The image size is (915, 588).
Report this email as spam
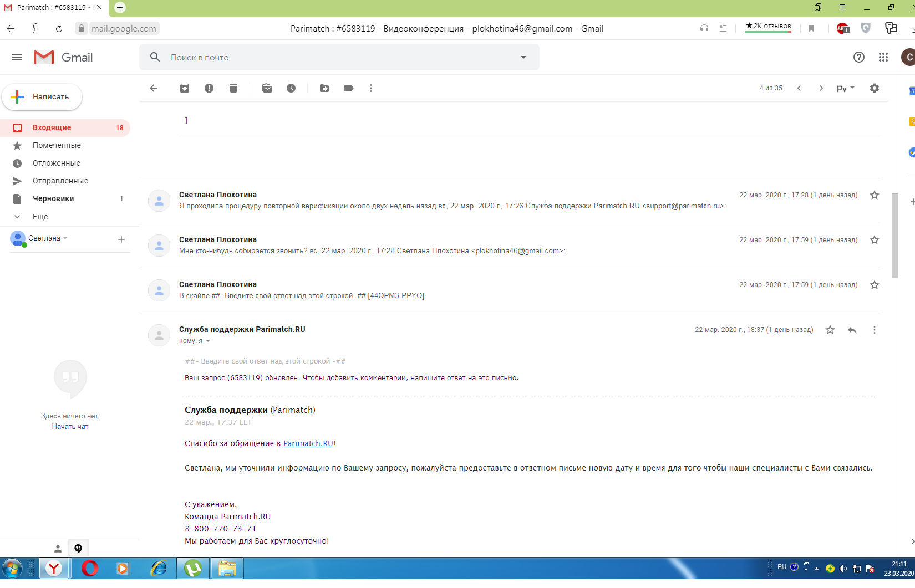pos(209,88)
